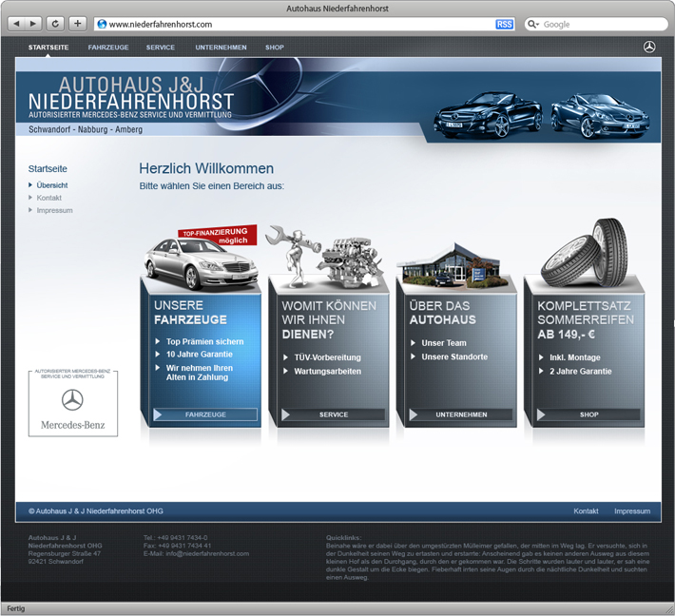Click the Komplettsatz Sommerreifen ab 149 € heading
This screenshot has width=675, height=616.
click(586, 319)
